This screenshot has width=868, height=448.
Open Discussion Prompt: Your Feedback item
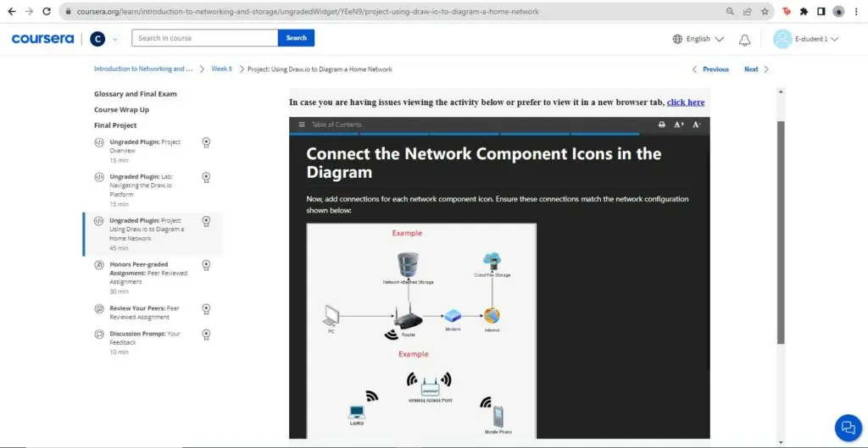point(153,342)
